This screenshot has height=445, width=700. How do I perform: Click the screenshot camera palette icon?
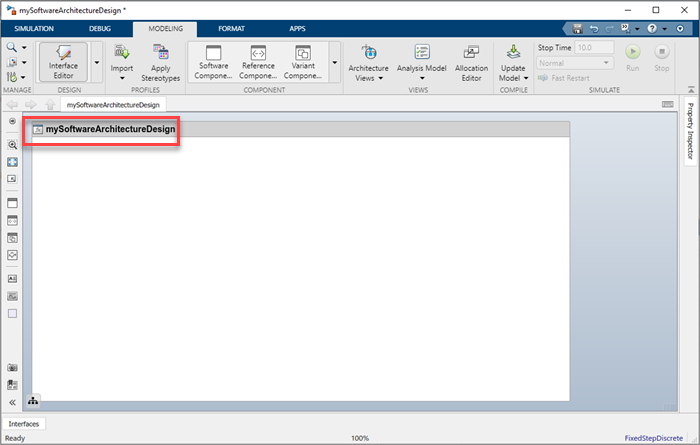click(x=12, y=368)
